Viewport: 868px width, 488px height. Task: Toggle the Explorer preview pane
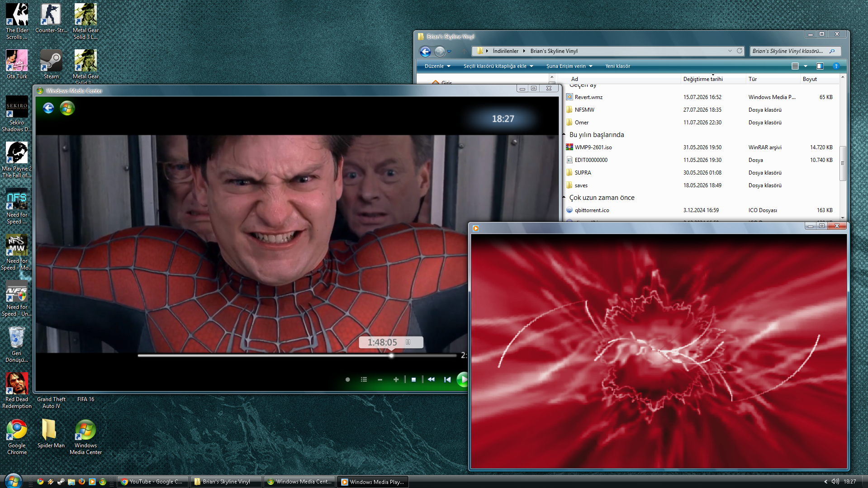[820, 66]
